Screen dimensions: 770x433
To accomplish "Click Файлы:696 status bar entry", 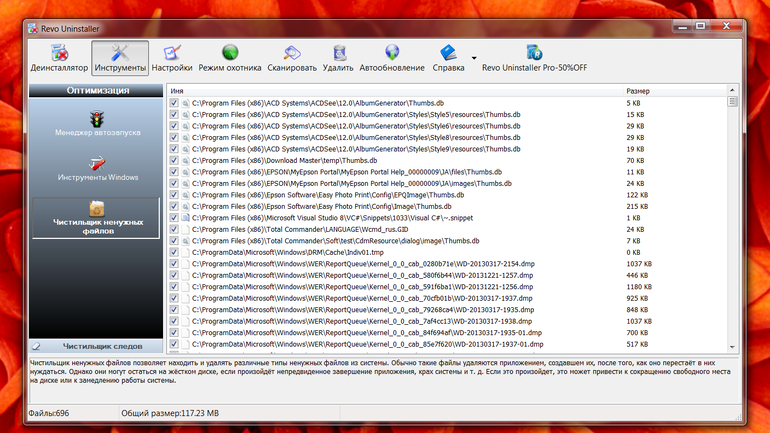I will coord(49,413).
